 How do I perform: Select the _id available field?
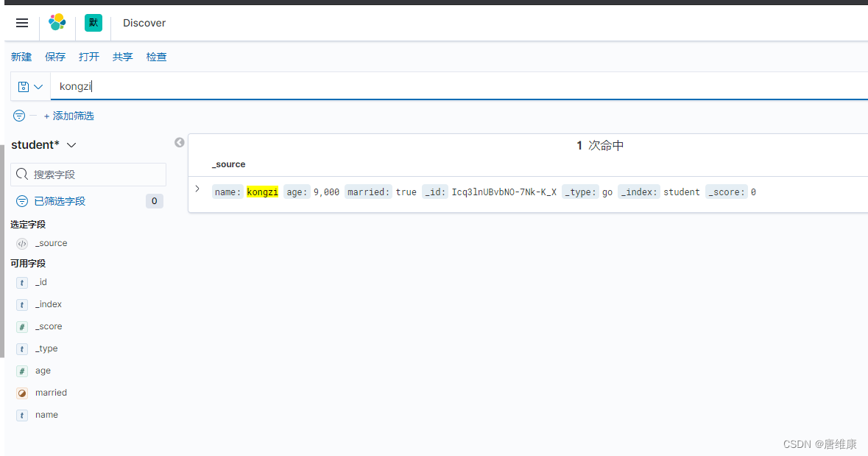click(x=41, y=282)
